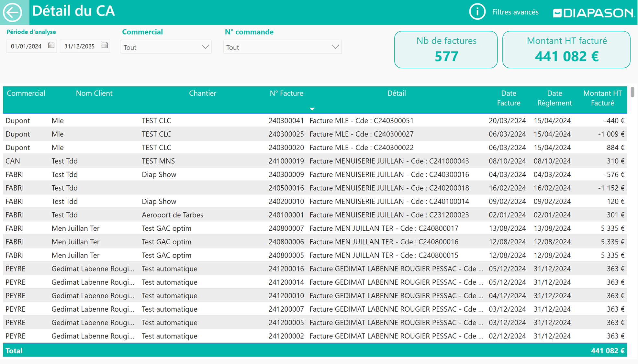Click the back arrow icon

[x=13, y=12]
